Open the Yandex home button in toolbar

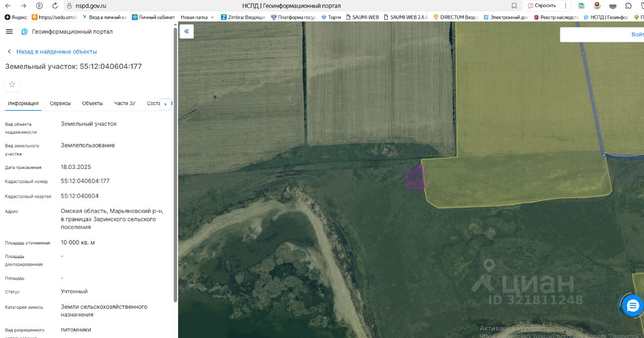[39, 6]
